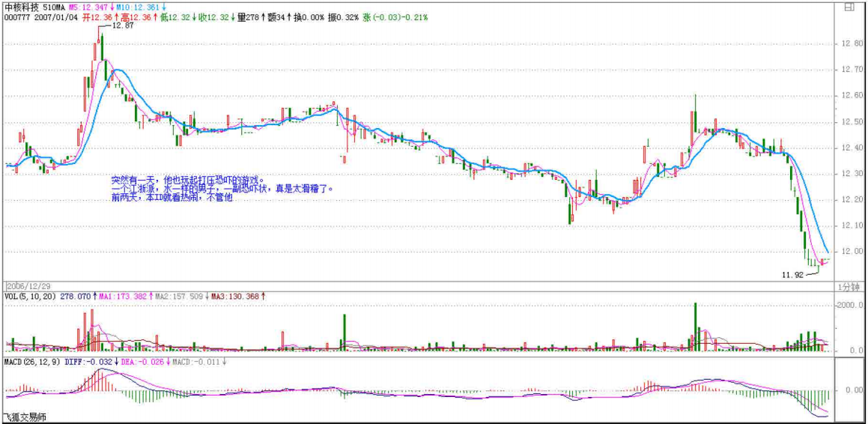Select the 510MA indicator label
The width and height of the screenshot is (868, 424).
click(55, 6)
